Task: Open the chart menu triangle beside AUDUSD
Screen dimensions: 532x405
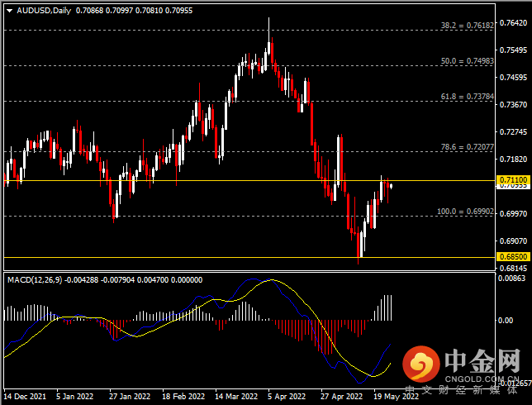Action: coord(10,11)
